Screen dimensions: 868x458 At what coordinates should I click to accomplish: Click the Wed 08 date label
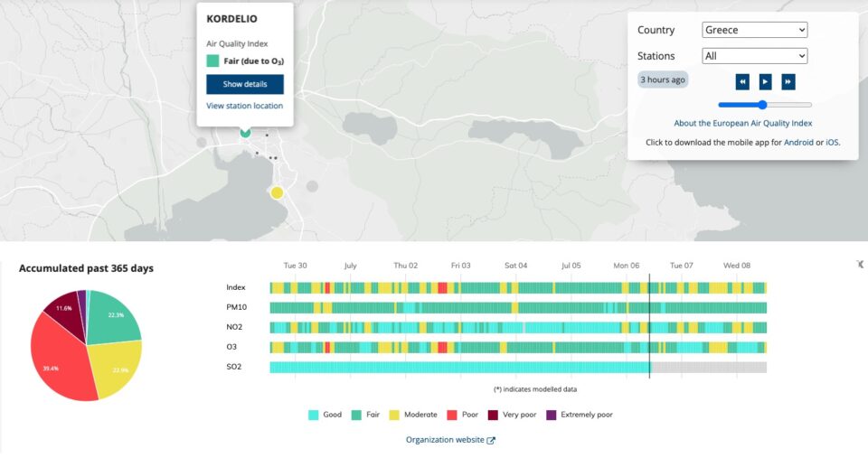tap(737, 266)
